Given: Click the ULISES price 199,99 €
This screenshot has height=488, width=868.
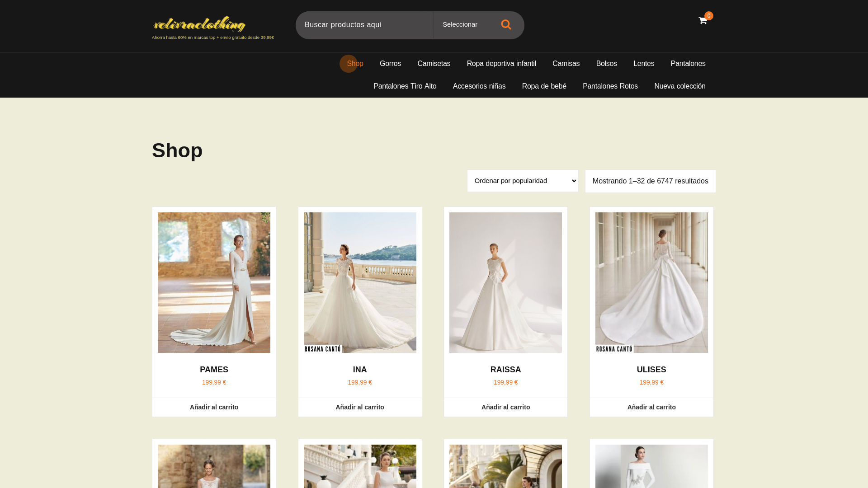Looking at the screenshot, I should point(651,382).
